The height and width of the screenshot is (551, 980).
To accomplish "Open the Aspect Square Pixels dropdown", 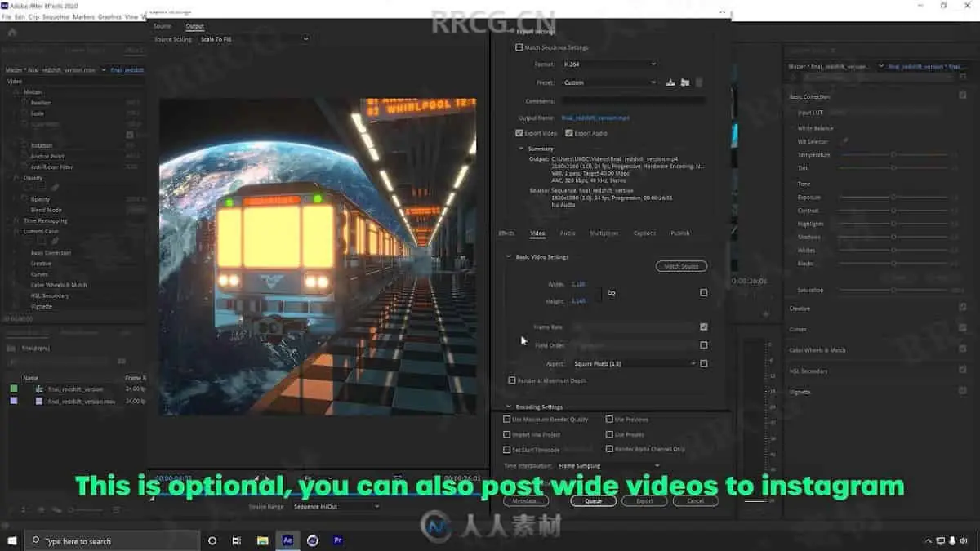I will (635, 363).
